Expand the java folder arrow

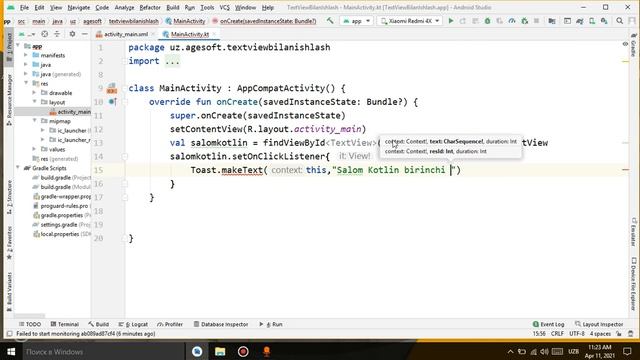(x=26, y=64)
